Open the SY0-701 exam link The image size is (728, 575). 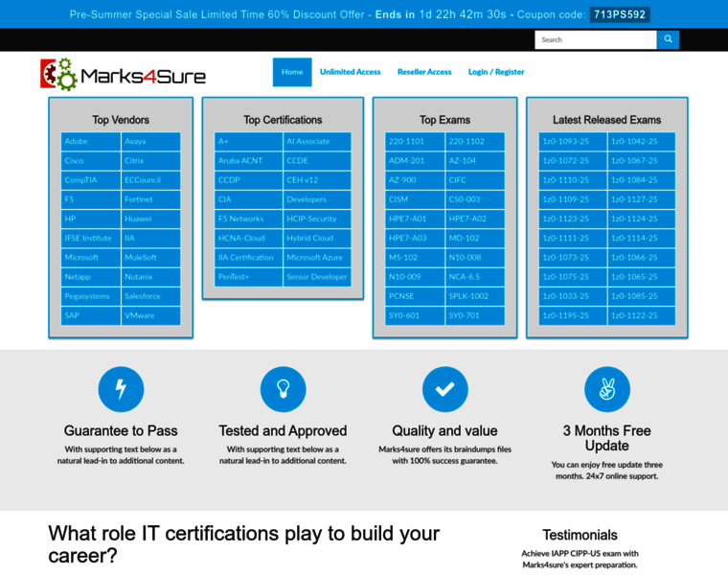[475, 315]
